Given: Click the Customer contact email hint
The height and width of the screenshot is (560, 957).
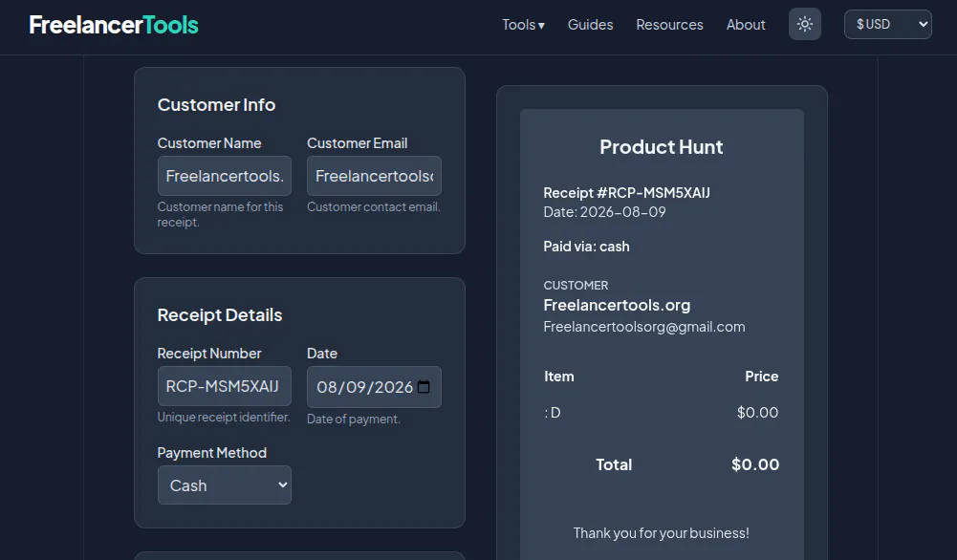Looking at the screenshot, I should 374,206.
